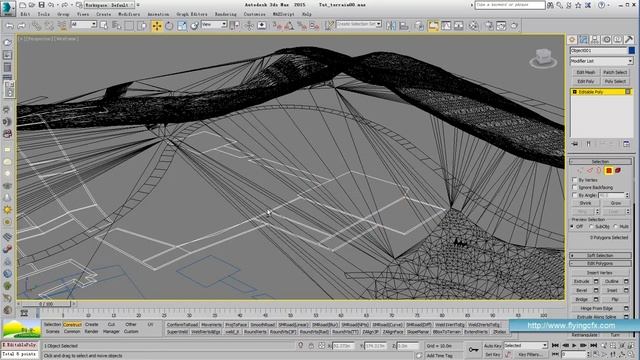The image size is (640, 360).
Task: Click the Shrink selection button
Action: tap(585, 203)
